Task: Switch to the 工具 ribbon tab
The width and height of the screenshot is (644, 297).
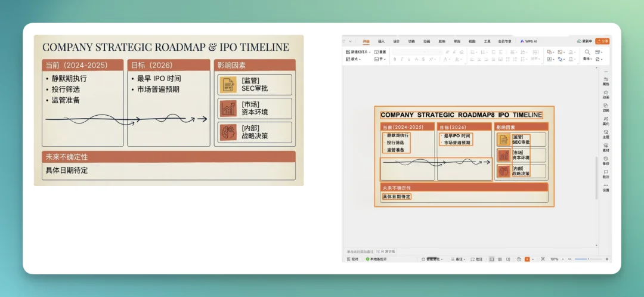Action: point(487,42)
